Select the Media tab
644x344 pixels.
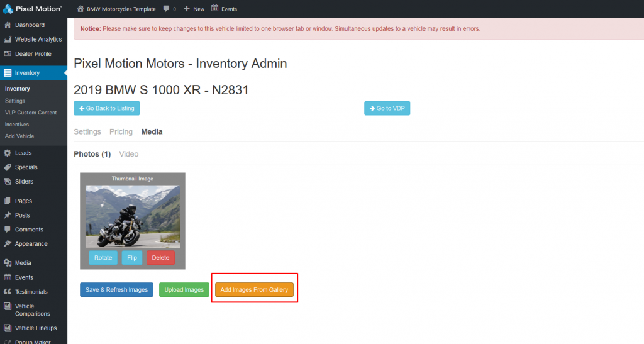coord(152,132)
